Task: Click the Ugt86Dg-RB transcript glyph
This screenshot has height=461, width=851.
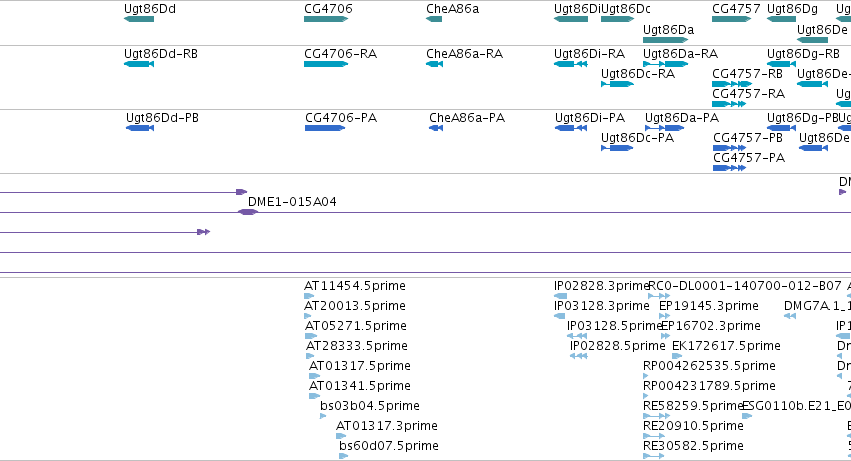Action: [782, 64]
